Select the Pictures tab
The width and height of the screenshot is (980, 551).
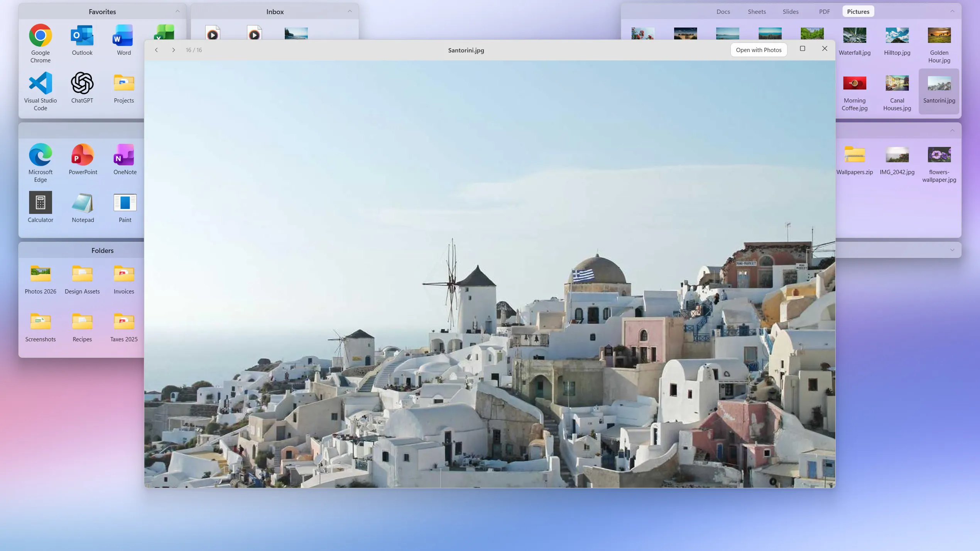point(858,12)
